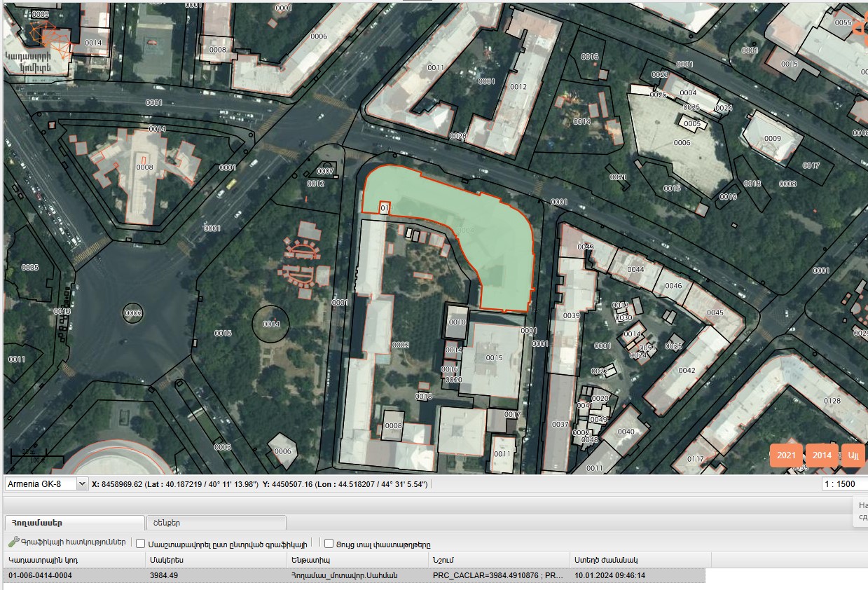Viewport: 868px width, 590px height.
Task: Click the Մակերես (area) column header
Action: [x=216, y=560]
